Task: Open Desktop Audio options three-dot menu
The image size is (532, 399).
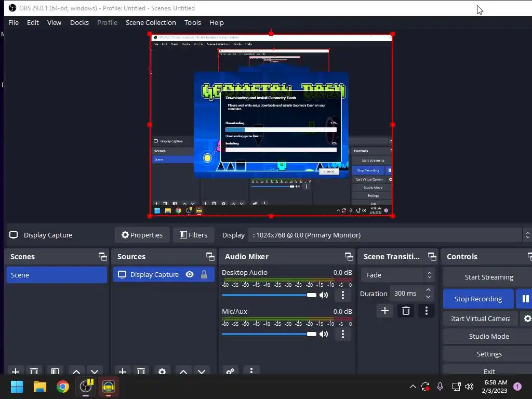Action: (343, 295)
